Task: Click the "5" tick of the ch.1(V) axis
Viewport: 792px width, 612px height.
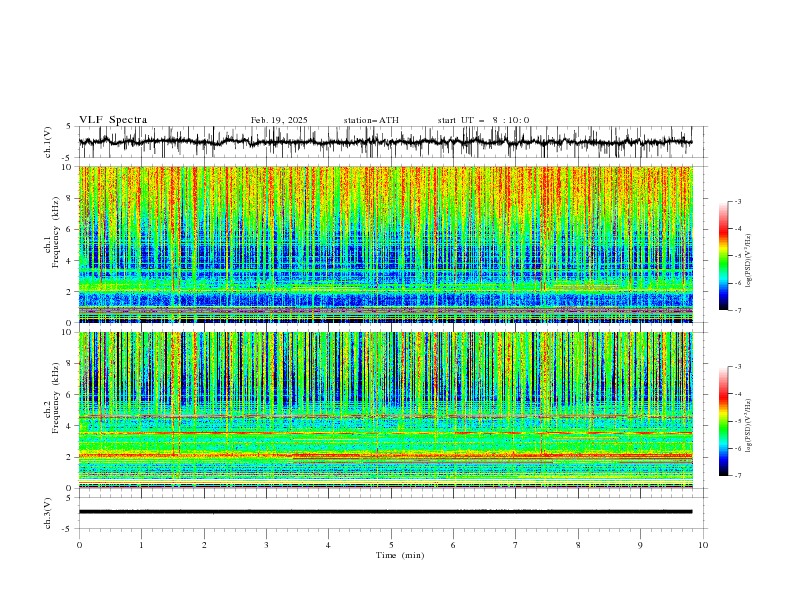Action: (x=69, y=127)
